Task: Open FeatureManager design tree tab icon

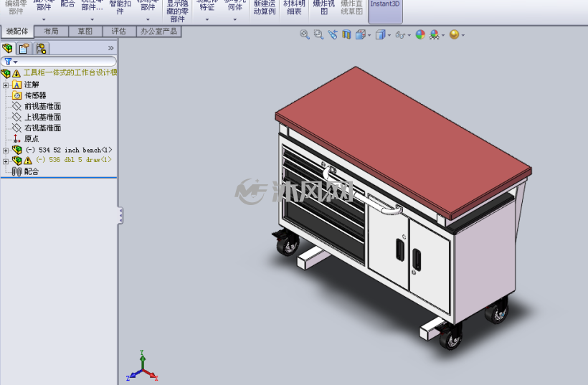Action: [8, 48]
